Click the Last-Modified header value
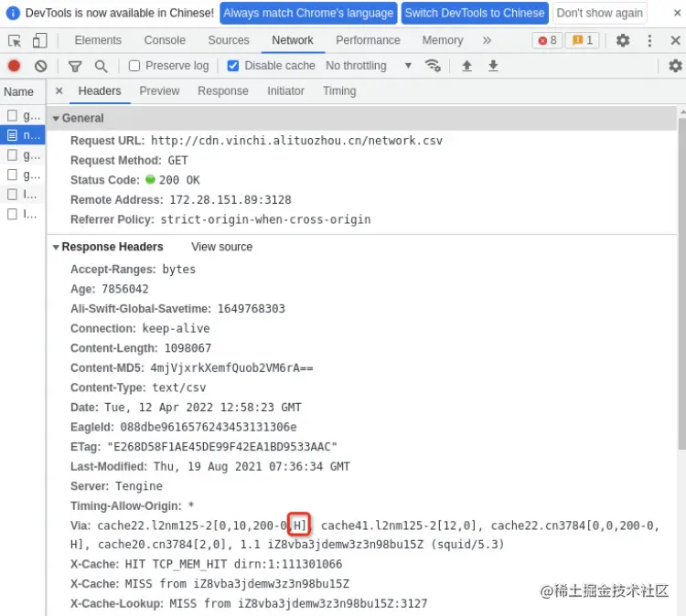The image size is (686, 616). tap(252, 466)
